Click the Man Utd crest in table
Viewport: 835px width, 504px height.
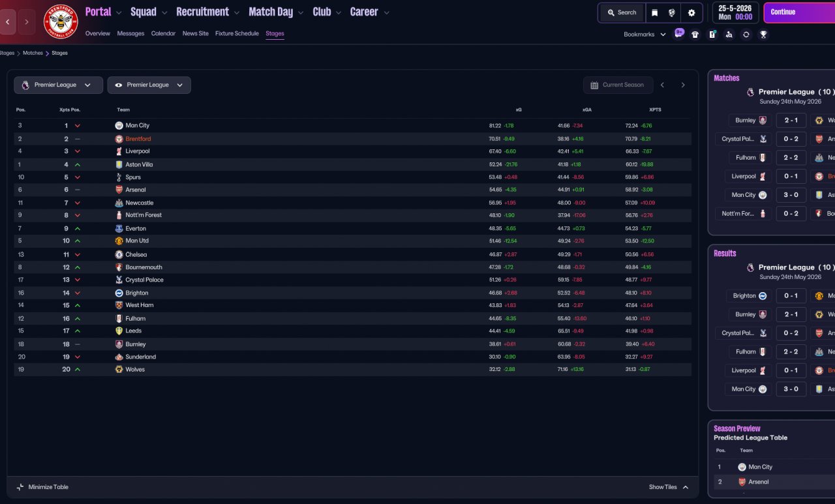point(119,241)
